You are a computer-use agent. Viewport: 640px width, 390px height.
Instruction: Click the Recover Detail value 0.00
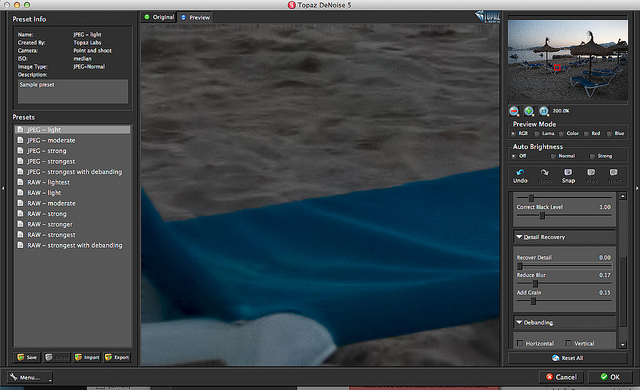604,257
